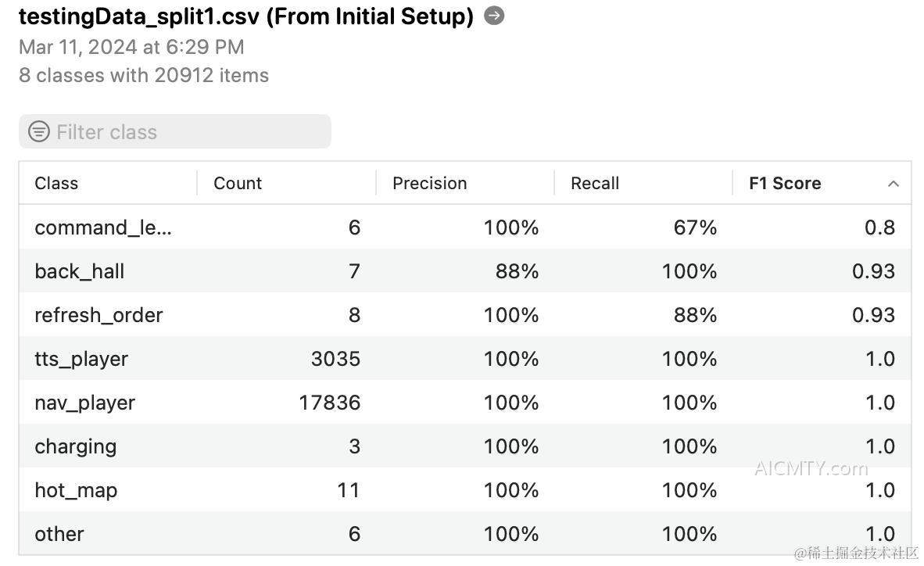The image size is (924, 566).
Task: Select the refresh_order class row
Action: [465, 314]
